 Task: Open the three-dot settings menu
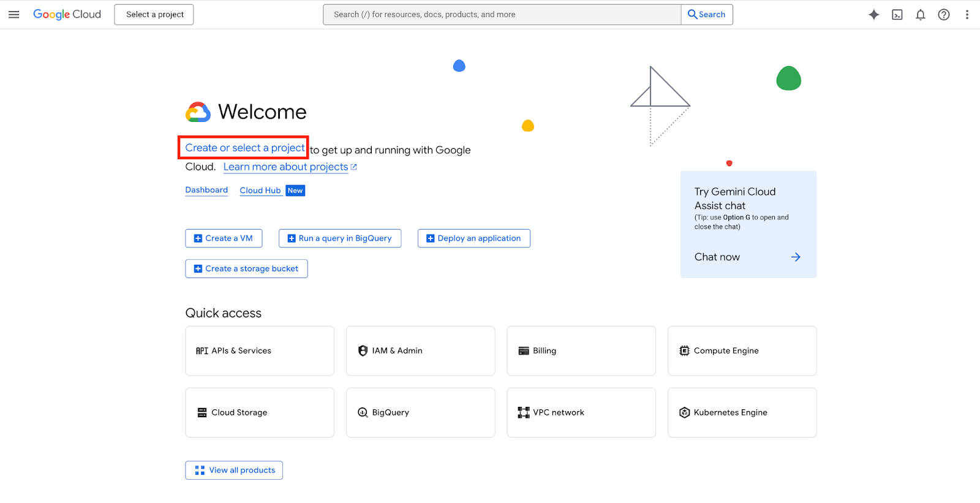tap(967, 15)
